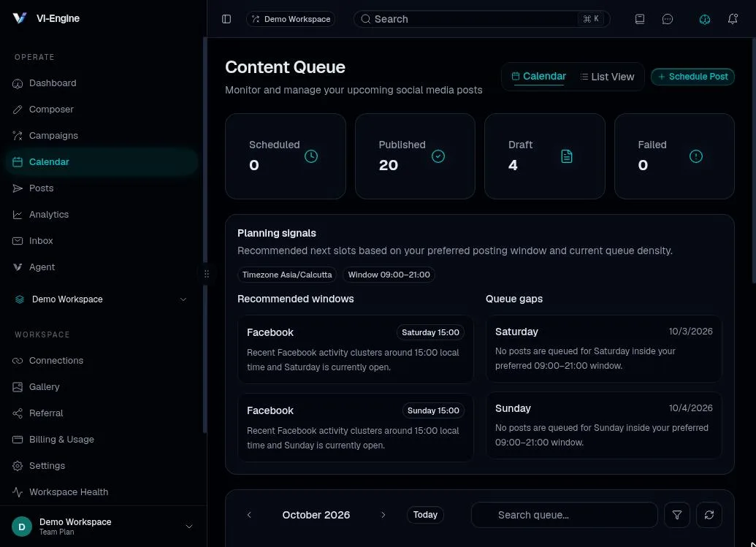Open the Sunday 10/4/2026 queue gap
The height and width of the screenshot is (547, 756).
(x=603, y=425)
